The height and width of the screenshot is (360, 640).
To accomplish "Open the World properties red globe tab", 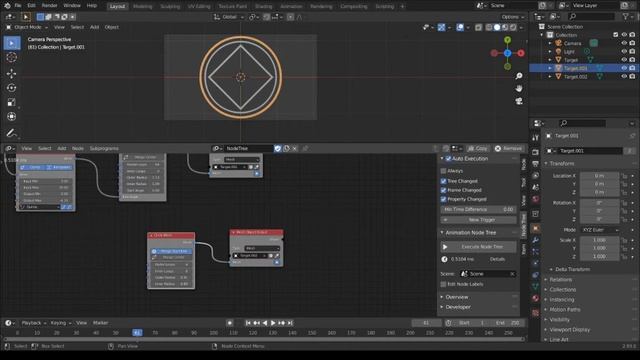I will (536, 199).
